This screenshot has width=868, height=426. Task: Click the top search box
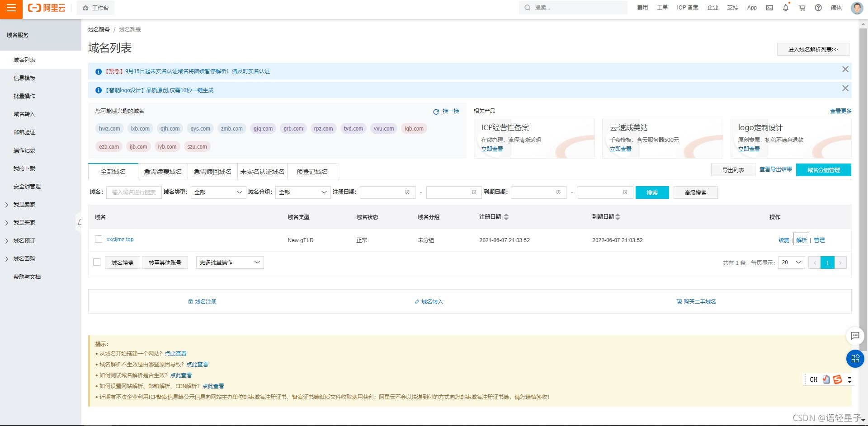pyautogui.click(x=573, y=8)
